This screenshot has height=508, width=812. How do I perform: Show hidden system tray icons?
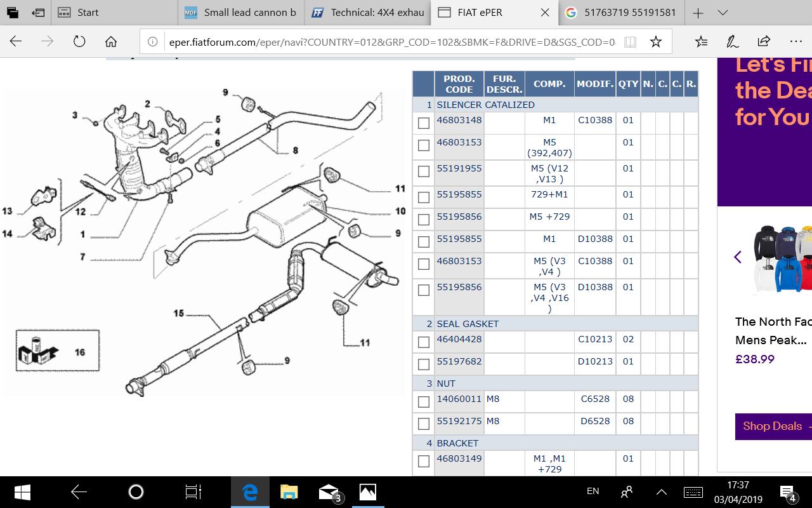tap(662, 491)
